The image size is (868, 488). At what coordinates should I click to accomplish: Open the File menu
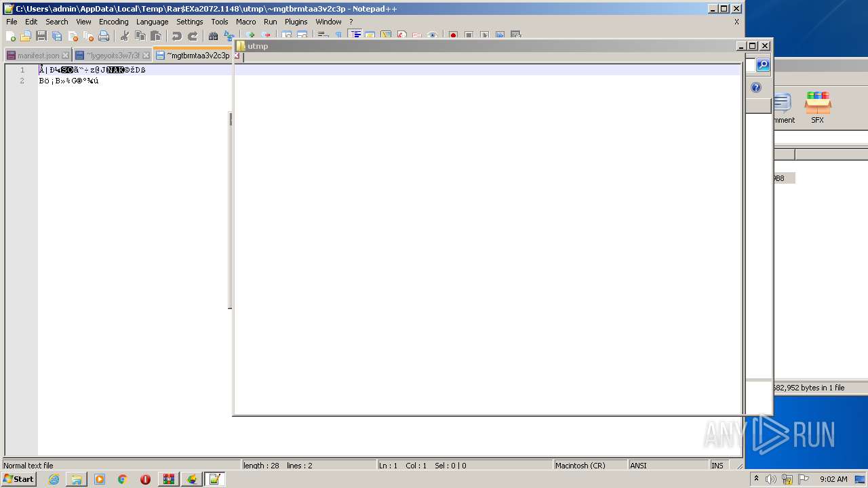12,22
